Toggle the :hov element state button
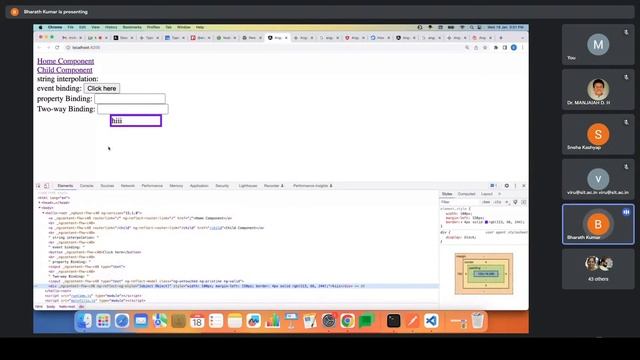This screenshot has height=360, width=640. pyautogui.click(x=486, y=202)
